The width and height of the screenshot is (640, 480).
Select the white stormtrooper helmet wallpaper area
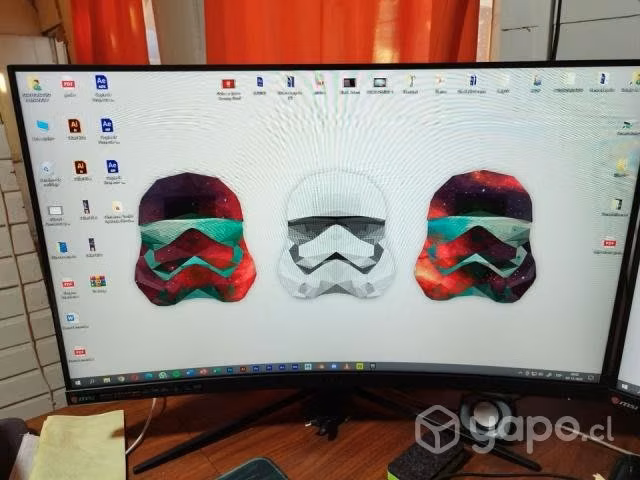(337, 235)
